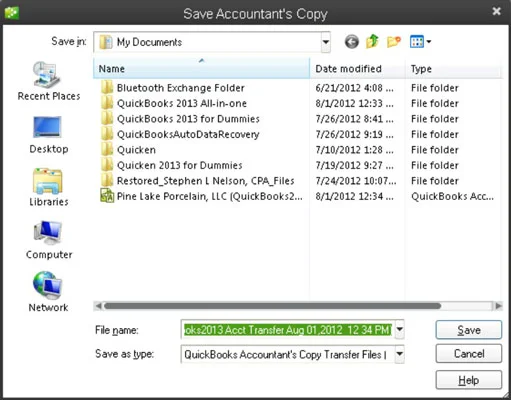Image resolution: width=511 pixels, height=400 pixels.
Task: Select Restored_Stephen L Nelson folder icon
Action: point(107,181)
